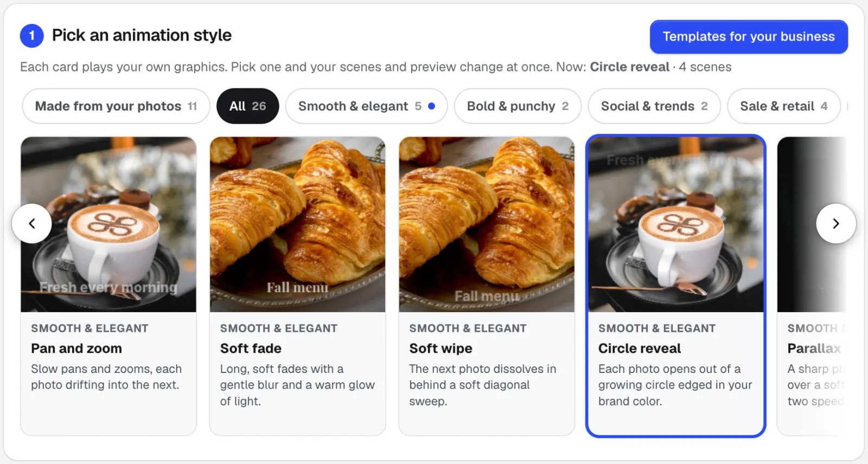Show Social & trends styles
Screen dimensions: 868x464
tap(654, 106)
